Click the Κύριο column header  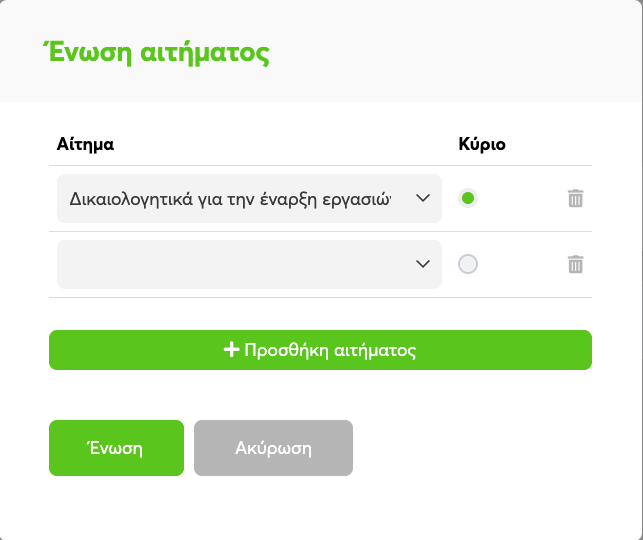click(x=482, y=144)
